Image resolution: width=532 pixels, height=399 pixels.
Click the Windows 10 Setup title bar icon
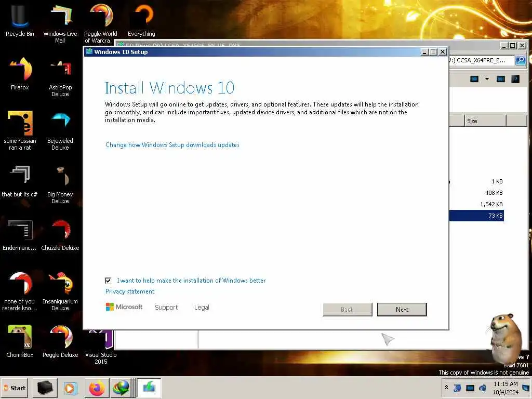pos(89,51)
